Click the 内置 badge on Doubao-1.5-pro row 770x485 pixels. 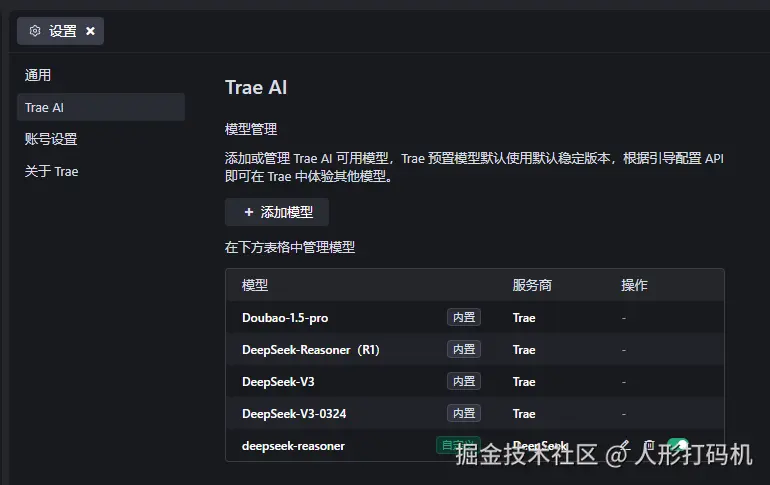tap(464, 317)
